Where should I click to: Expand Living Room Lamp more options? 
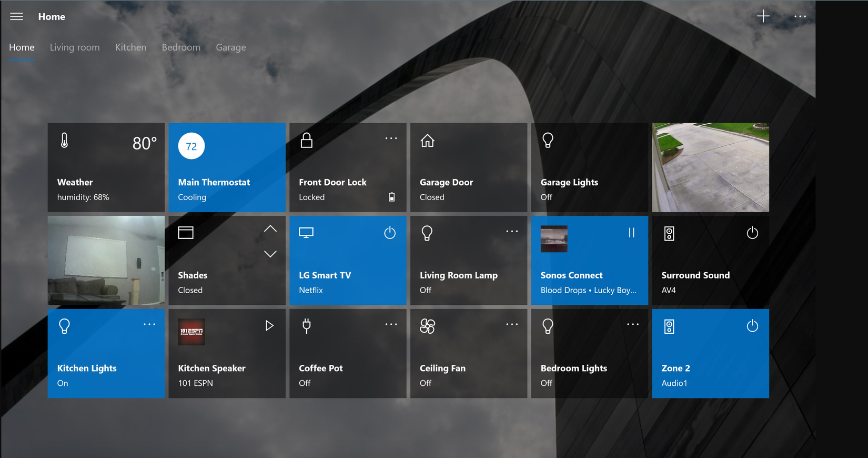511,232
